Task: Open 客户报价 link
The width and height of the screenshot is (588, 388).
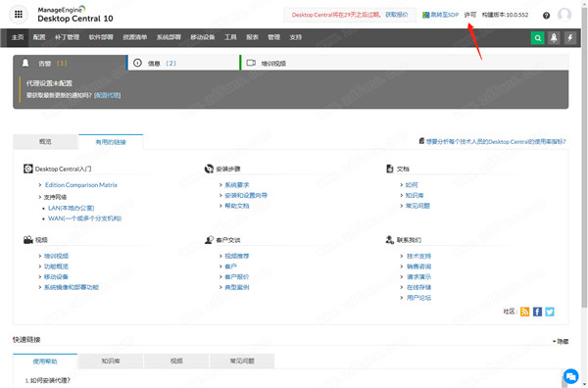Action: pyautogui.click(x=236, y=277)
